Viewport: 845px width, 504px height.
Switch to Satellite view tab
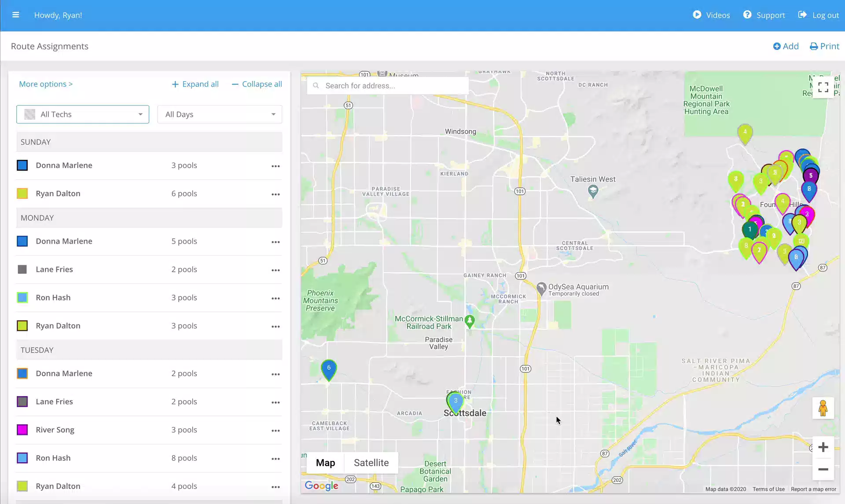point(371,463)
